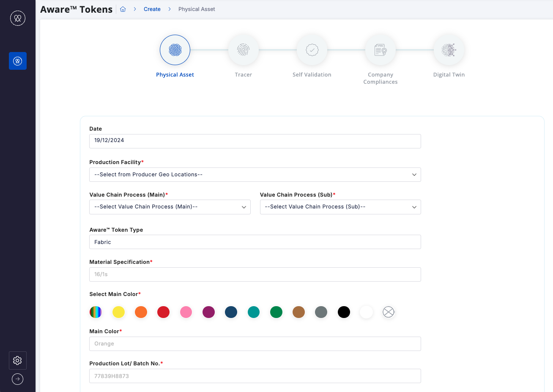
Task: Click the Physical Asset step icon
Action: tap(175, 50)
